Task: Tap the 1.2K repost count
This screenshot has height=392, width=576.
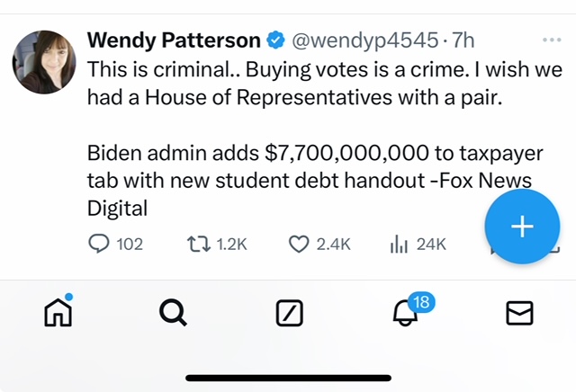Action: tap(232, 244)
